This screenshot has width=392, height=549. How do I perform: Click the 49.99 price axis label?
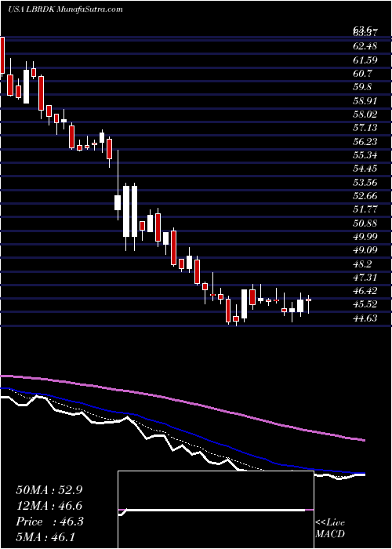tap(365, 236)
